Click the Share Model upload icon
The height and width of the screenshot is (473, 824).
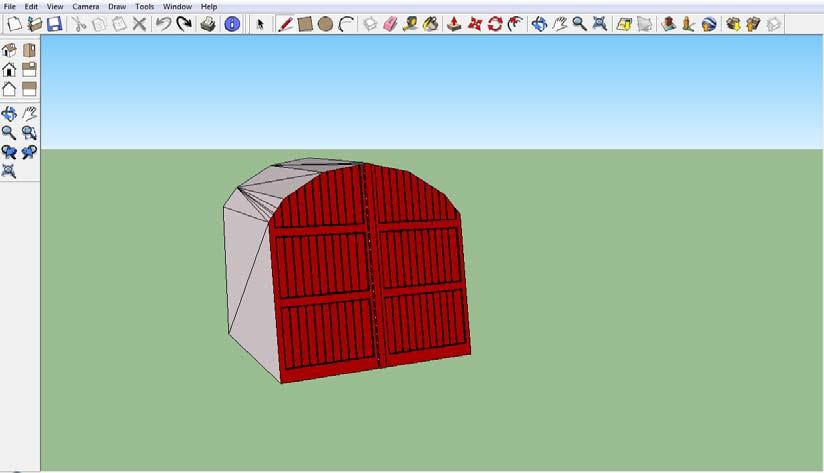[x=753, y=24]
